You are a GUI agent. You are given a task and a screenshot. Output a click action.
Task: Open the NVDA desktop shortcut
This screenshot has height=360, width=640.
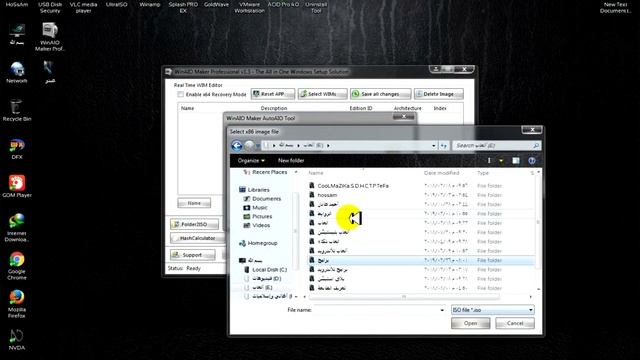[x=17, y=340]
